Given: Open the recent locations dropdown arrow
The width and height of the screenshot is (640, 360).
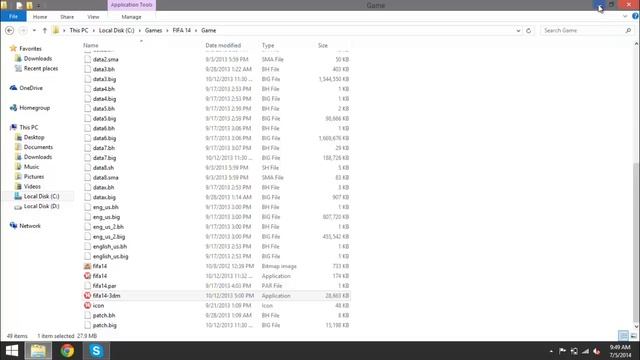Looking at the screenshot, I should (x=34, y=31).
